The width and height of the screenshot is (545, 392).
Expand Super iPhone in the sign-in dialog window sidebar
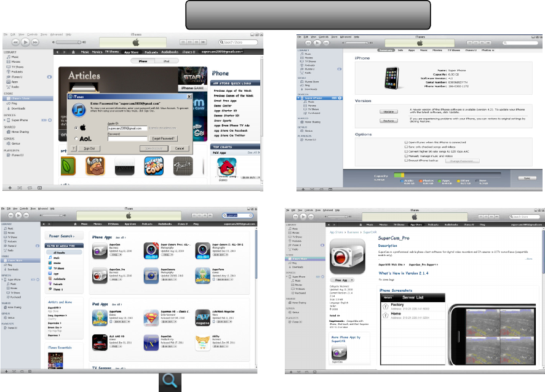(x=4, y=120)
